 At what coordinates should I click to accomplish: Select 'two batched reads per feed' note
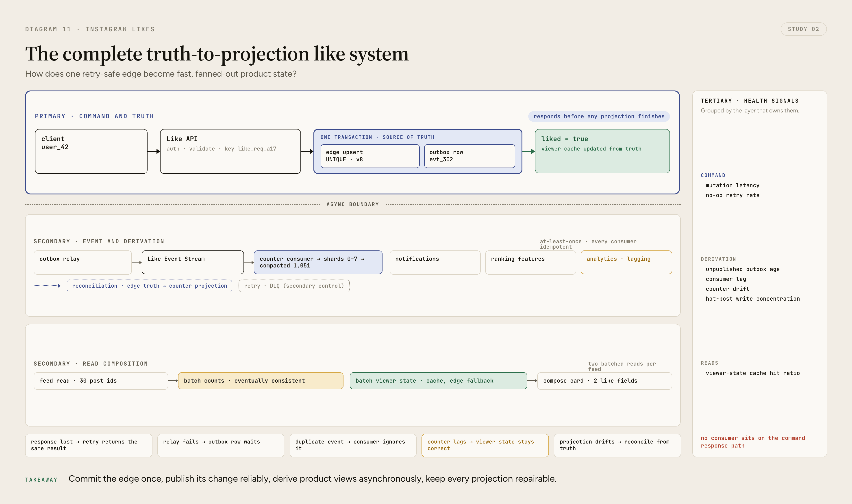(x=622, y=366)
